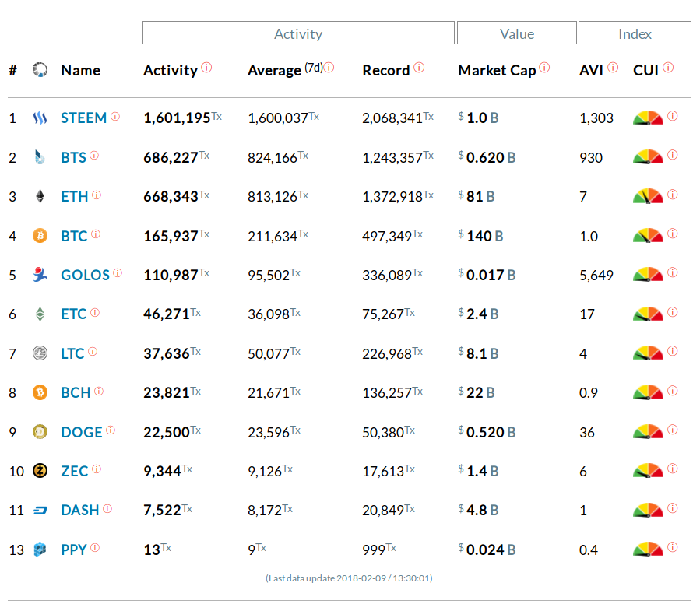Open info icon beside CUI header
Image resolution: width=700 pixels, height=604 pixels.
tap(668, 68)
